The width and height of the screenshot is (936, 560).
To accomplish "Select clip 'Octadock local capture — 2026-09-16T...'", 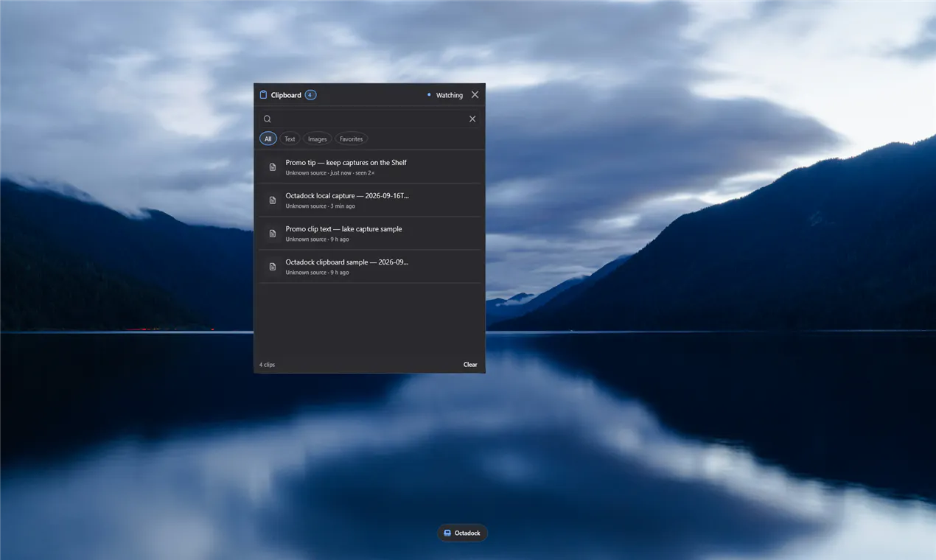I will (x=370, y=200).
